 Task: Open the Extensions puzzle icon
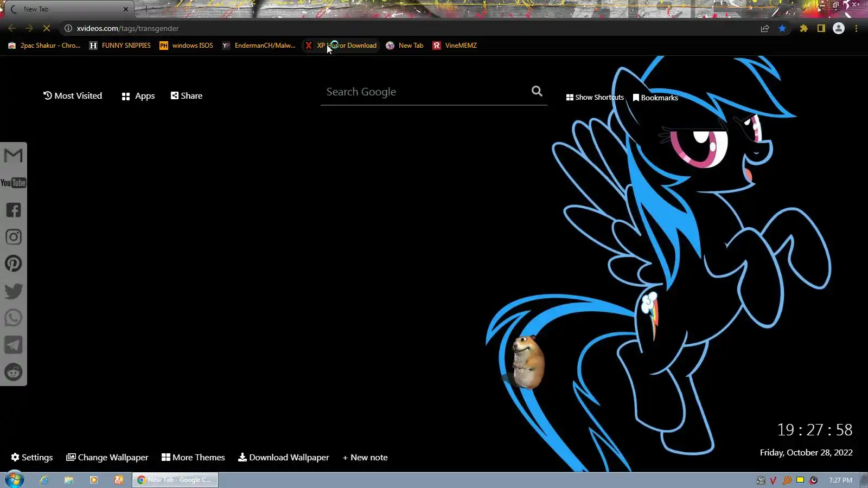point(804,28)
